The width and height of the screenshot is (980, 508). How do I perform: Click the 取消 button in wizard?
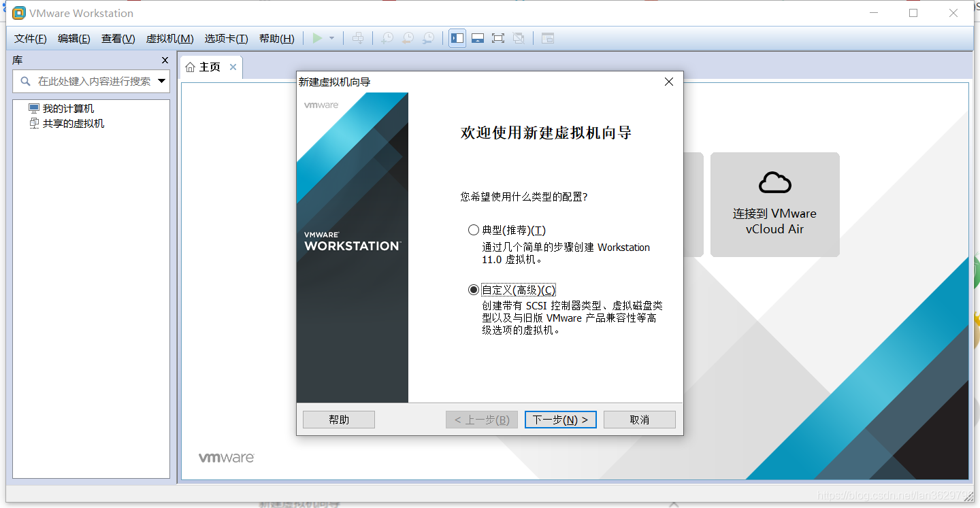click(640, 420)
